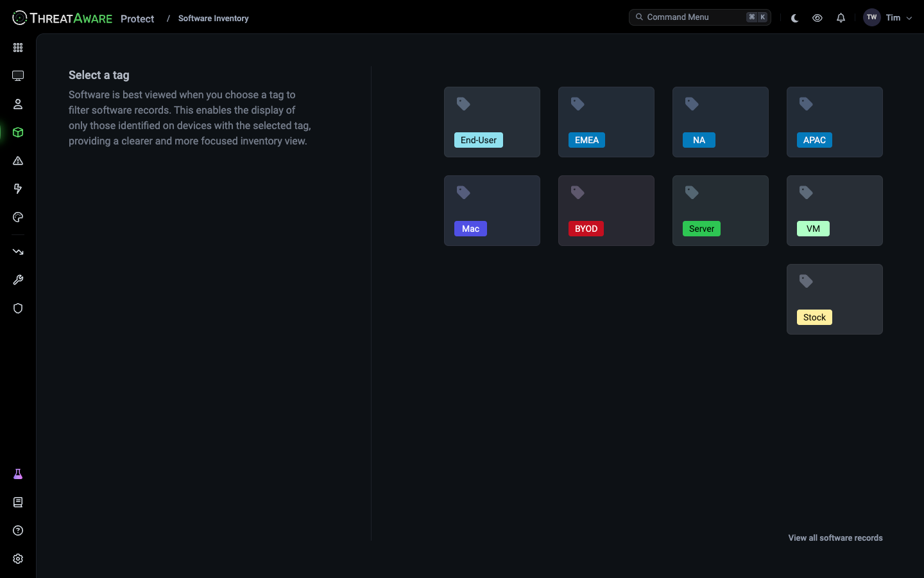The height and width of the screenshot is (578, 924).
Task: Pick the Stock tag card
Action: tap(835, 299)
